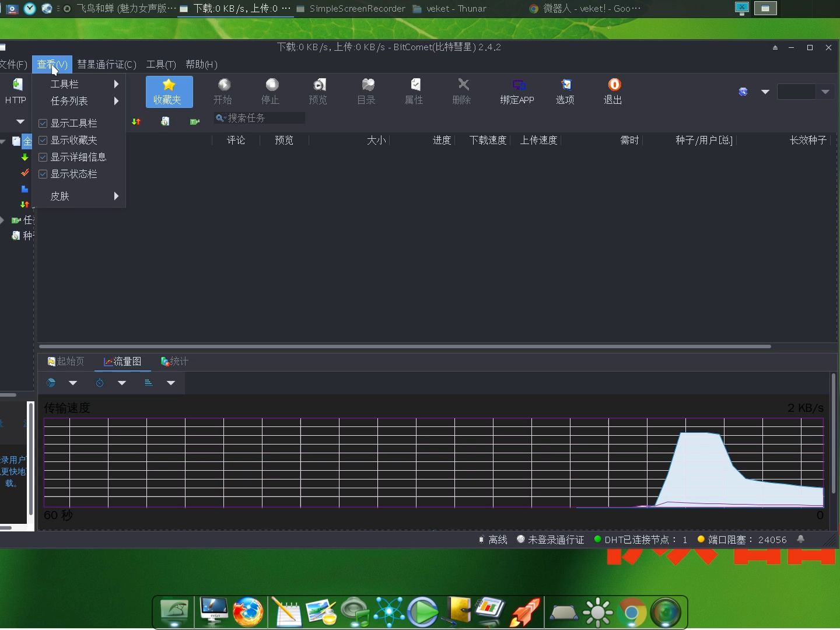Open the 选项 options toolbar icon

click(x=565, y=92)
